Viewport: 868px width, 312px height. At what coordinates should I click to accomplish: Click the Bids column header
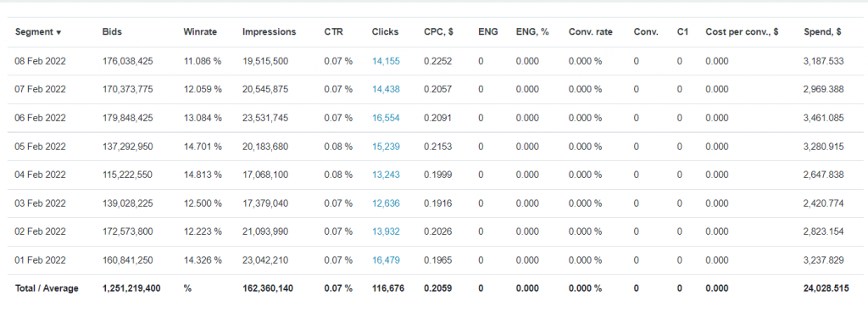point(112,32)
